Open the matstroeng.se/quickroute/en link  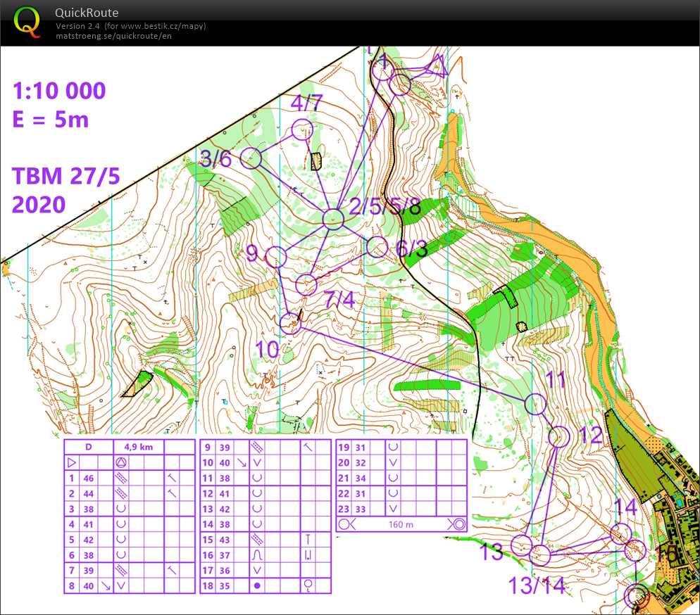tap(113, 36)
